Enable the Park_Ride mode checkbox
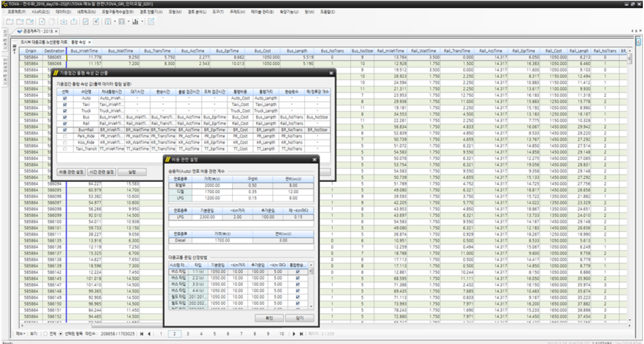644x344 pixels. [x=65, y=136]
